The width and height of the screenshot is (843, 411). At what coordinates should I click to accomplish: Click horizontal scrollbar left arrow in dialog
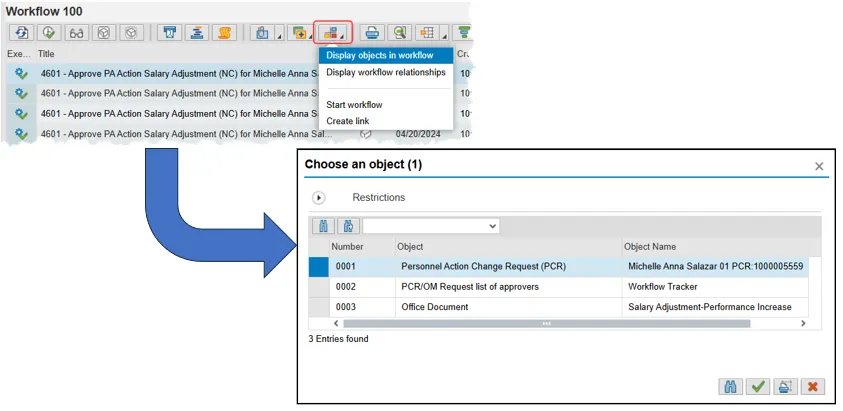click(336, 324)
